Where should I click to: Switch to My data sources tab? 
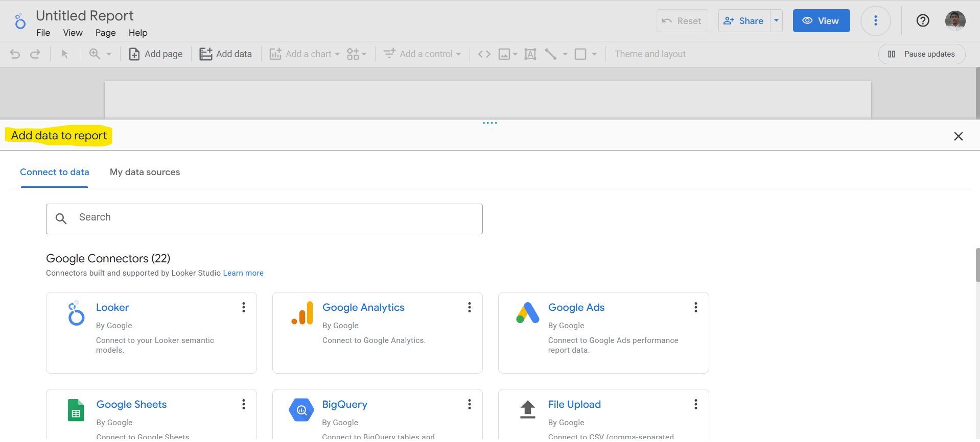pos(145,173)
